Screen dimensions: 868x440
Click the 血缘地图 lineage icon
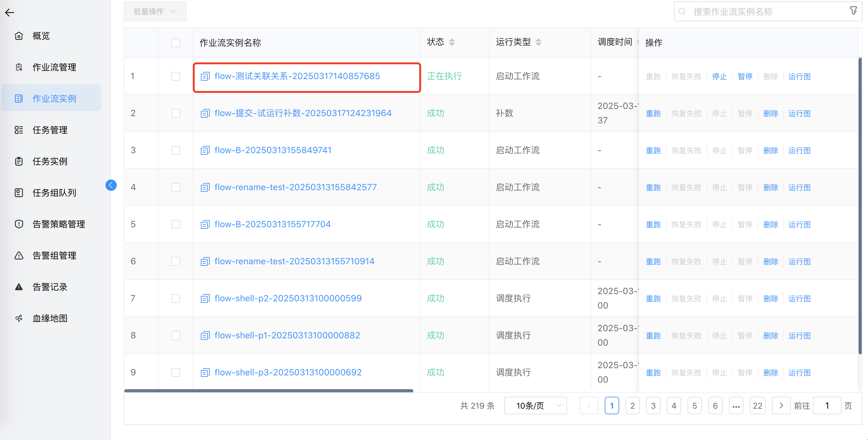click(x=19, y=318)
